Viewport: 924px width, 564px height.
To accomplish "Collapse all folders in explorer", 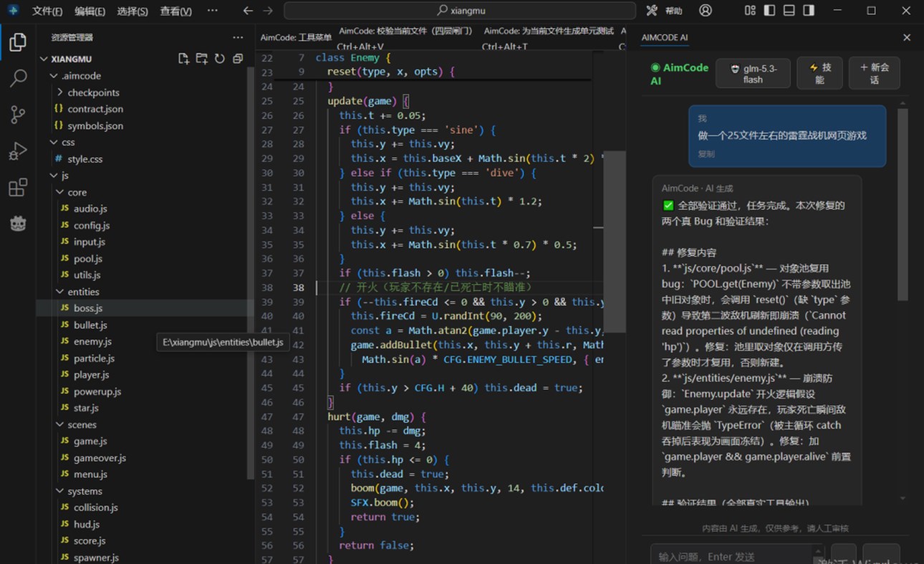I will click(238, 59).
